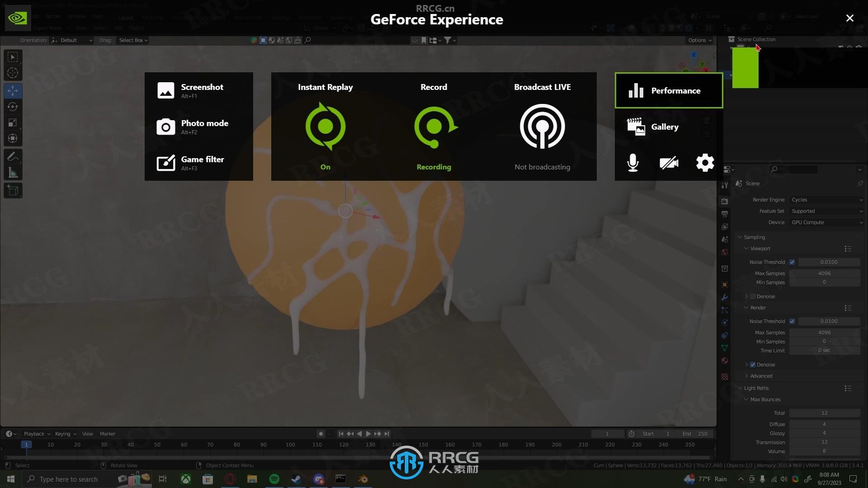
Task: Open the Feature Set Supported dropdown
Action: (x=826, y=211)
